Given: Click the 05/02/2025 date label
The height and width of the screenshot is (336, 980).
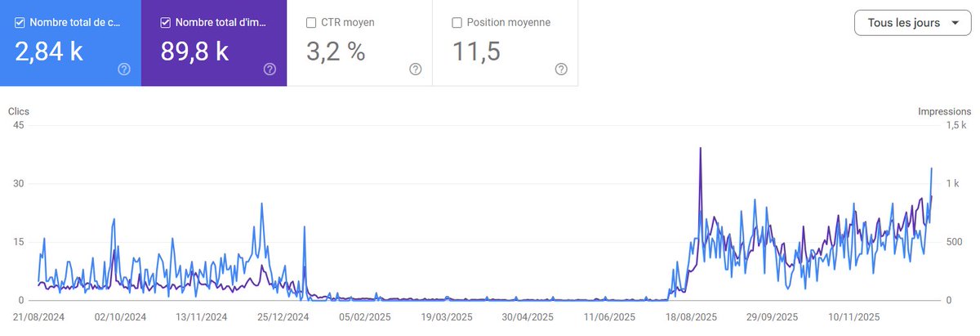Looking at the screenshot, I should coord(366,316).
